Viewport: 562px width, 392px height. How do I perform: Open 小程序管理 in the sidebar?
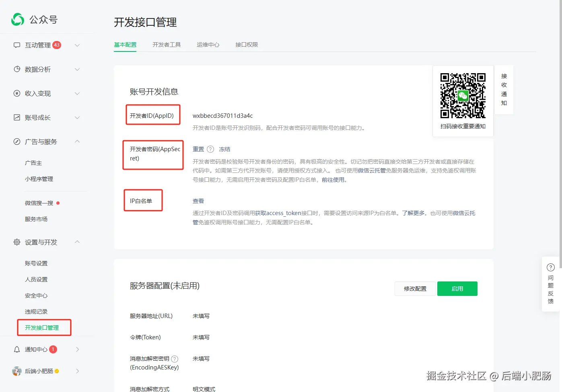tap(39, 179)
